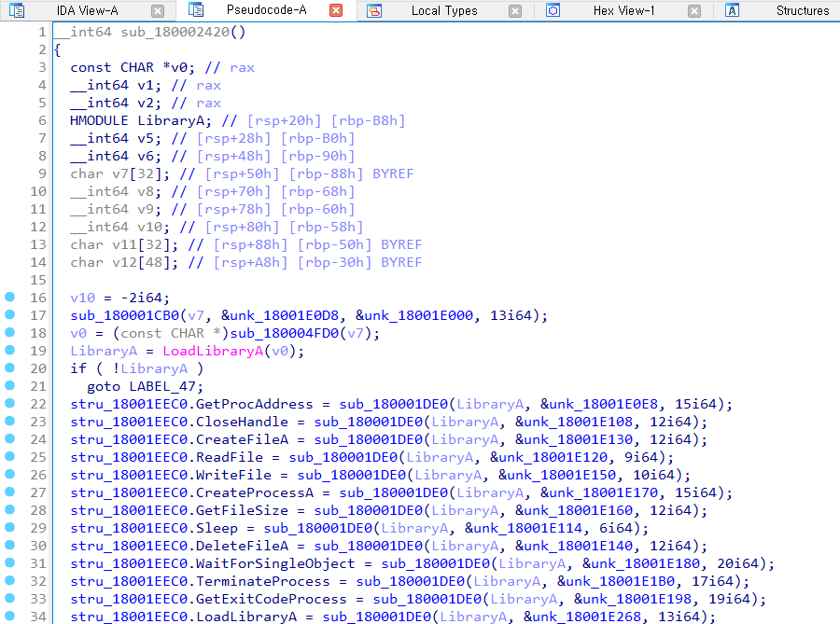
Task: Select stru_18001EEC0.TerminateProcess on line 32
Action: pyautogui.click(x=201, y=581)
